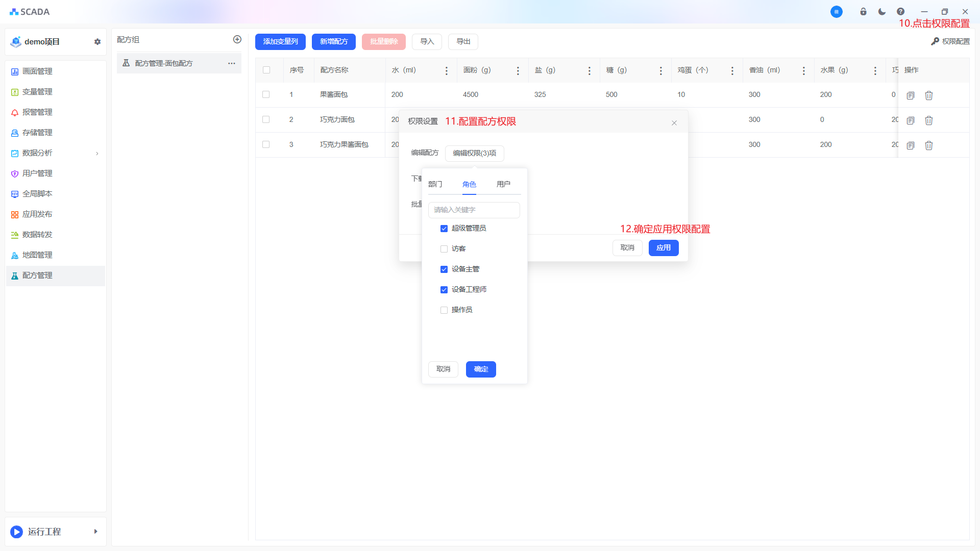Screen dimensions: 980x551
Task: Expand the 数据分析 sidebar submenu
Action: tap(97, 153)
